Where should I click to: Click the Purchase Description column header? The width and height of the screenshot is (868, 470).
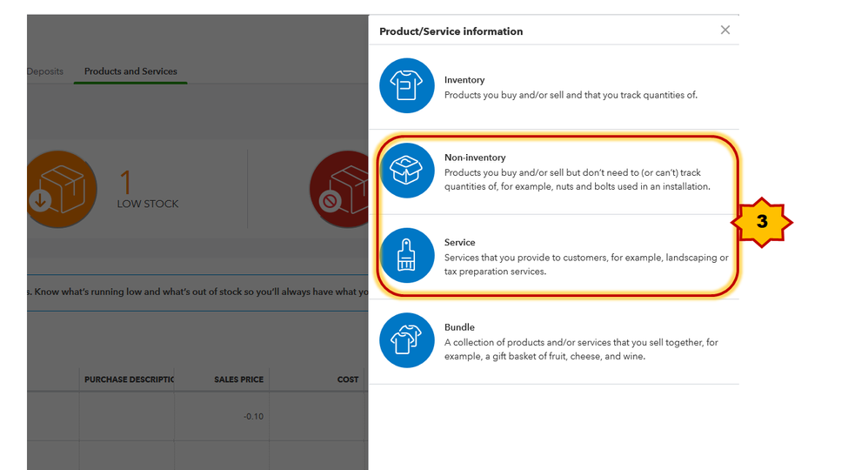[129, 379]
